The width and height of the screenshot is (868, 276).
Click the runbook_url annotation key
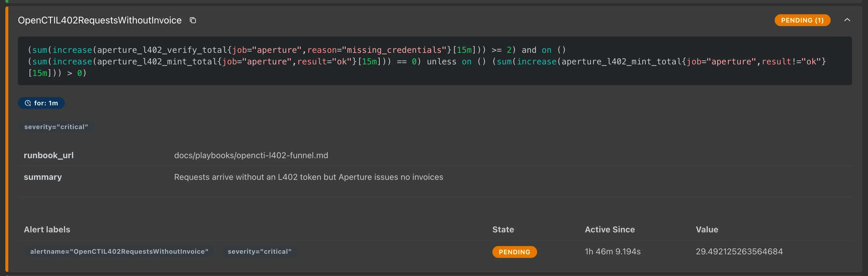[49, 155]
